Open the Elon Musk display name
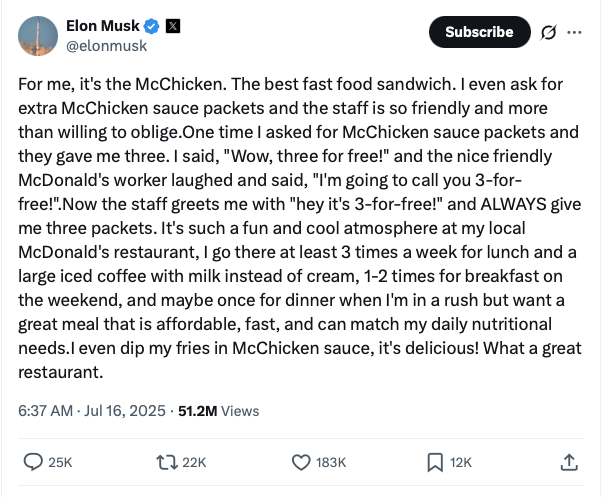This screenshot has height=497, width=605. (x=103, y=26)
